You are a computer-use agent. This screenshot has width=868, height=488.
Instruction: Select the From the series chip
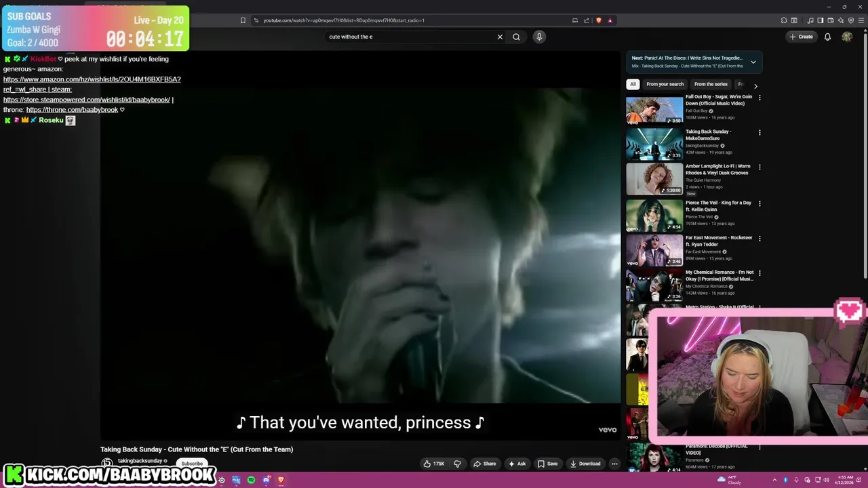coord(711,84)
